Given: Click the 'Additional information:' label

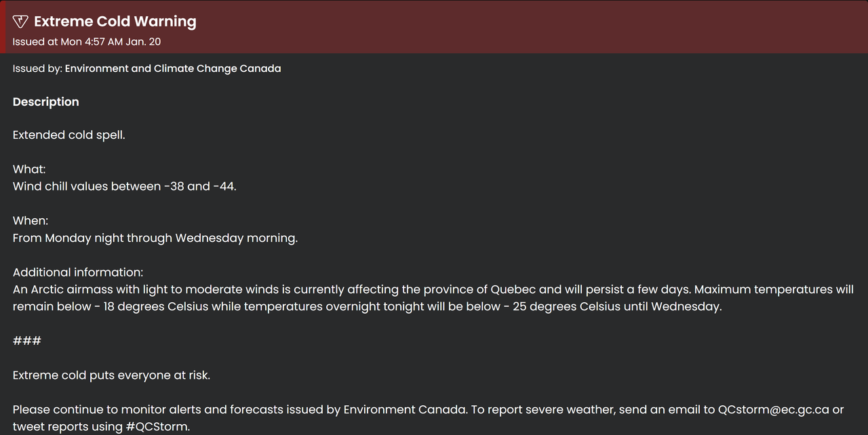Looking at the screenshot, I should (x=78, y=272).
